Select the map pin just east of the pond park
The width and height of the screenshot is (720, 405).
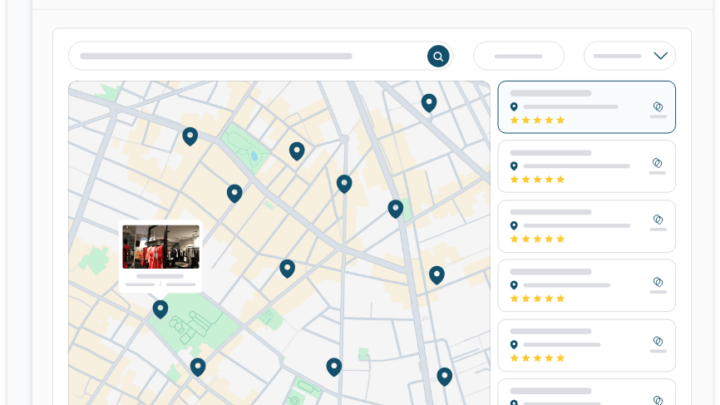click(x=297, y=151)
